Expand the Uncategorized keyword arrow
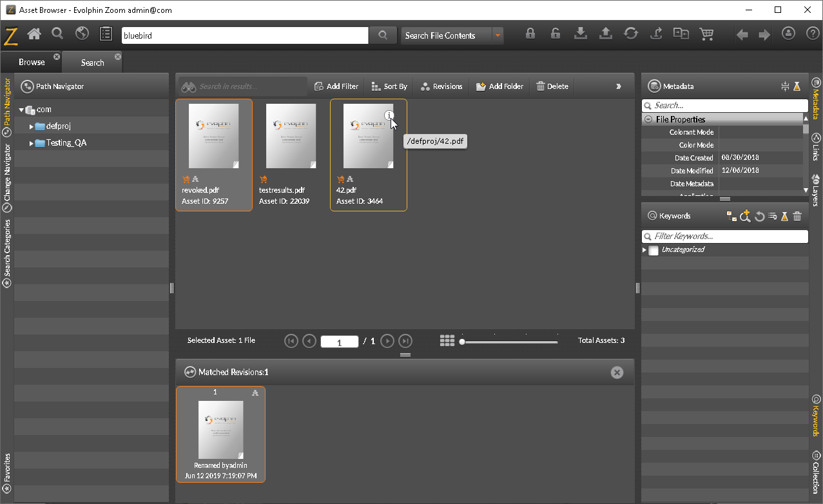Viewport: 823px width, 504px height. (x=644, y=250)
